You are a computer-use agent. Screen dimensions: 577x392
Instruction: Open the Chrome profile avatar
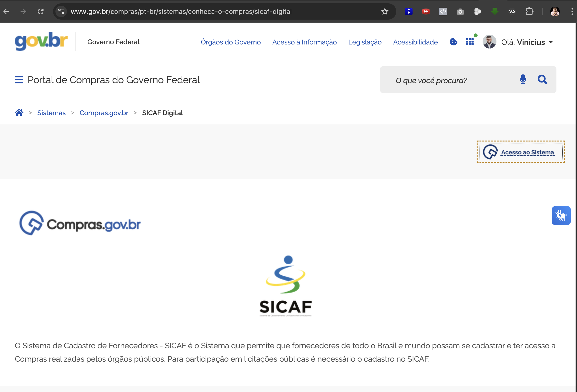pos(555,11)
